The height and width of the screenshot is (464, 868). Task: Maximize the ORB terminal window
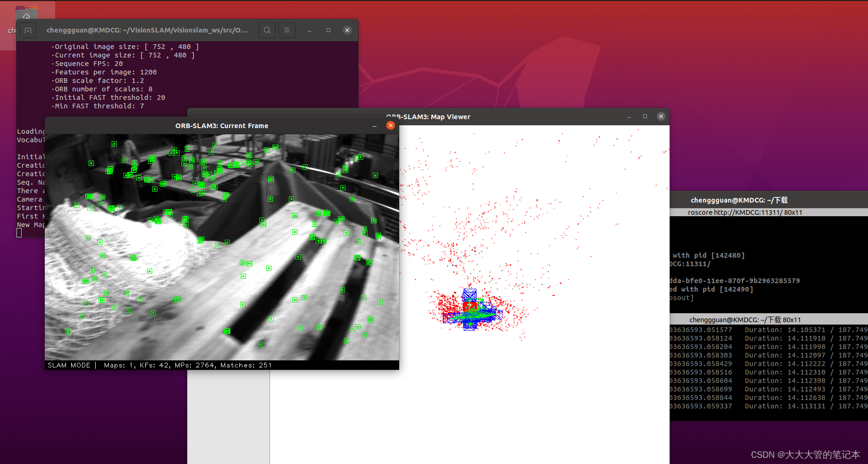click(x=328, y=30)
